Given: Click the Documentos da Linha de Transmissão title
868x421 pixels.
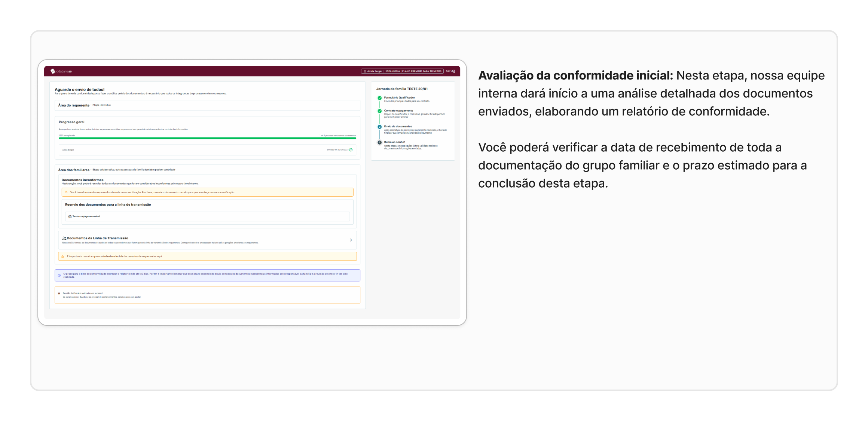Looking at the screenshot, I should click(97, 238).
